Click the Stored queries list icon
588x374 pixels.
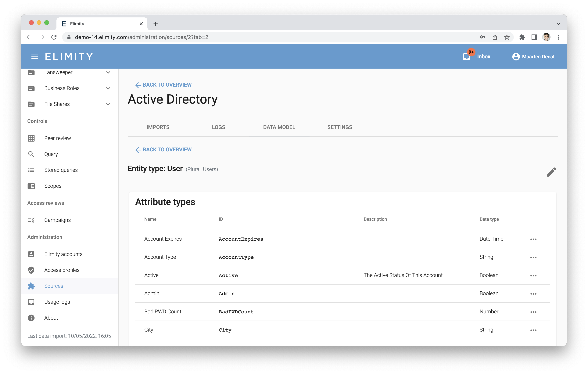coord(31,170)
